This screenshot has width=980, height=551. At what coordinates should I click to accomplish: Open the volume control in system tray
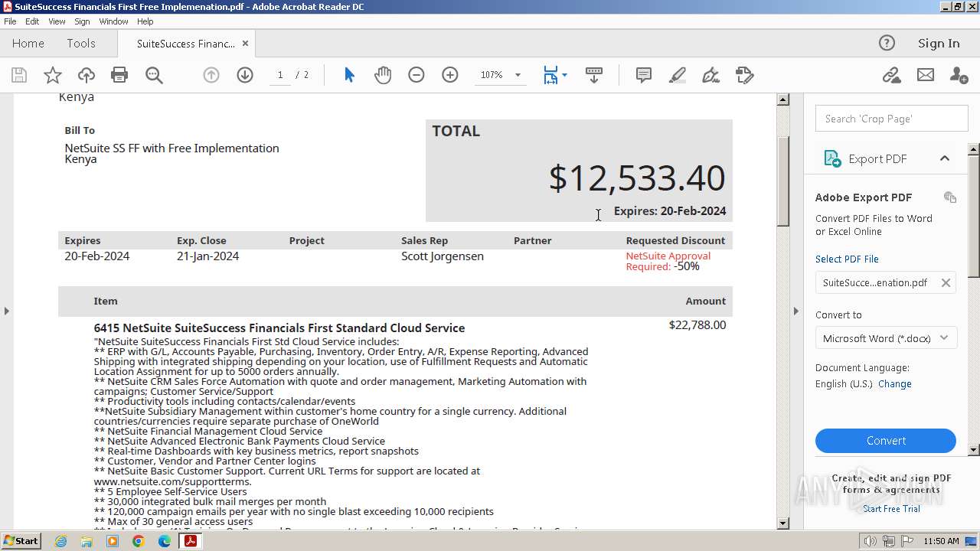[869, 541]
